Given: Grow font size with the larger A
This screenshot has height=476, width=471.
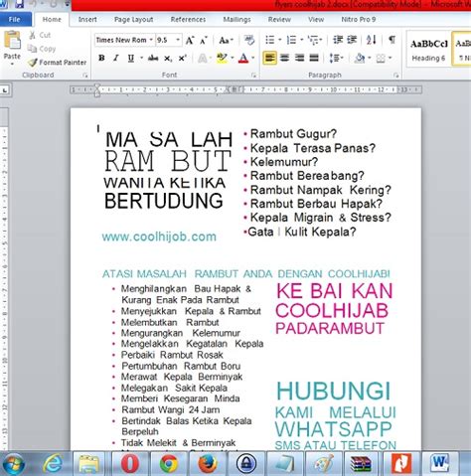Looking at the screenshot, I should coord(190,41).
